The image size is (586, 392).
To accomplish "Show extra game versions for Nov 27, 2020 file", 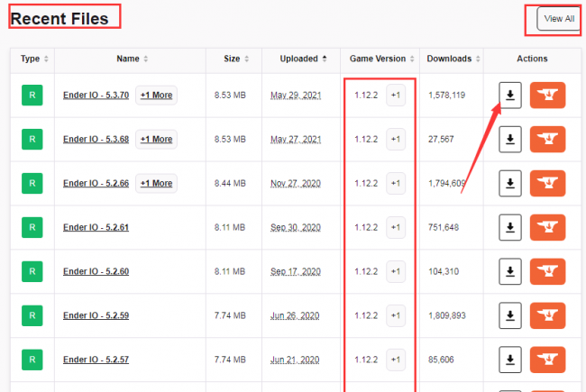I will 396,184.
